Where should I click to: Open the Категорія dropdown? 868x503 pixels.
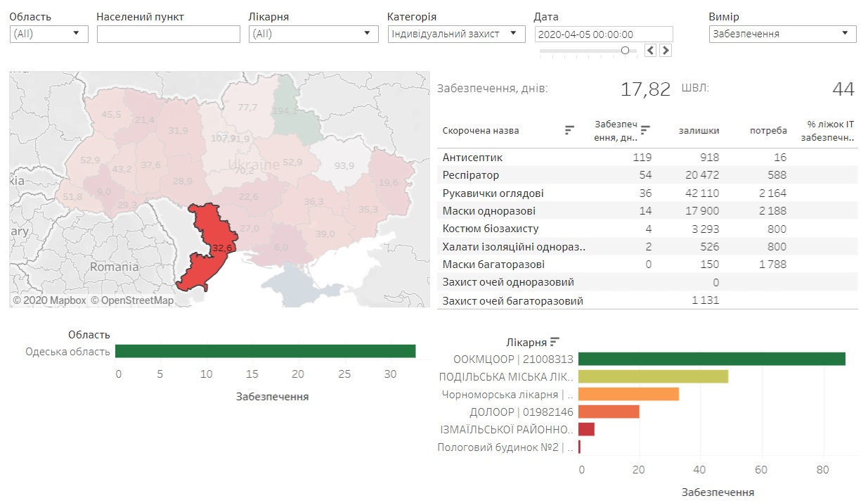pyautogui.click(x=456, y=34)
